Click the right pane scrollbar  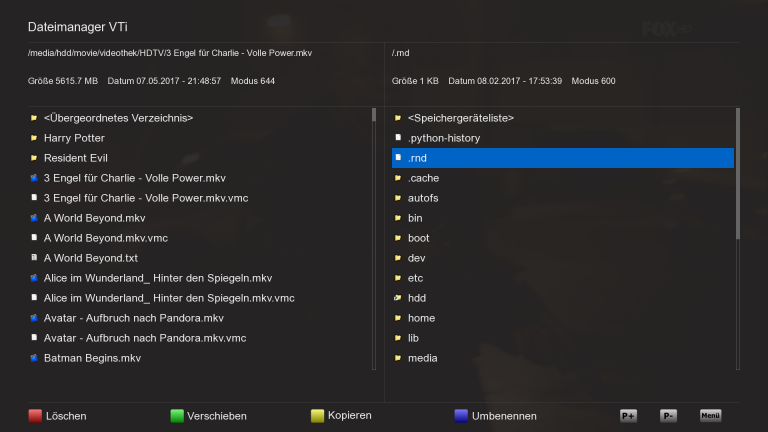coord(738,175)
